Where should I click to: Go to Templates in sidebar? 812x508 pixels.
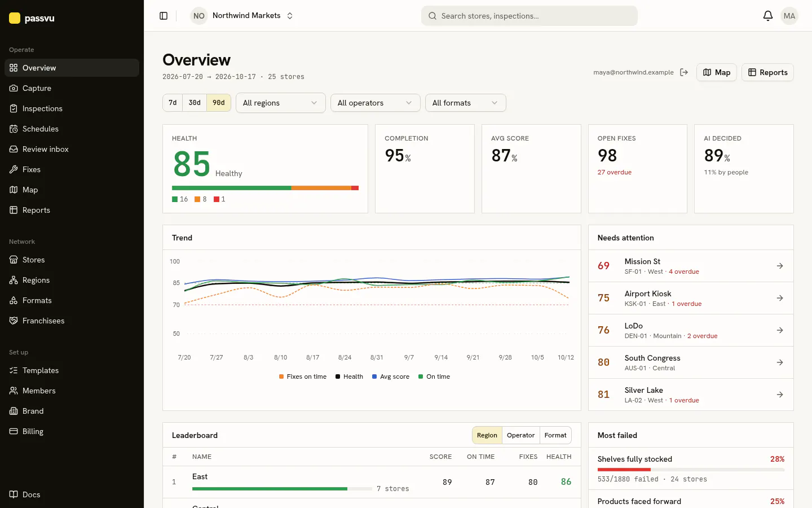pos(72,370)
